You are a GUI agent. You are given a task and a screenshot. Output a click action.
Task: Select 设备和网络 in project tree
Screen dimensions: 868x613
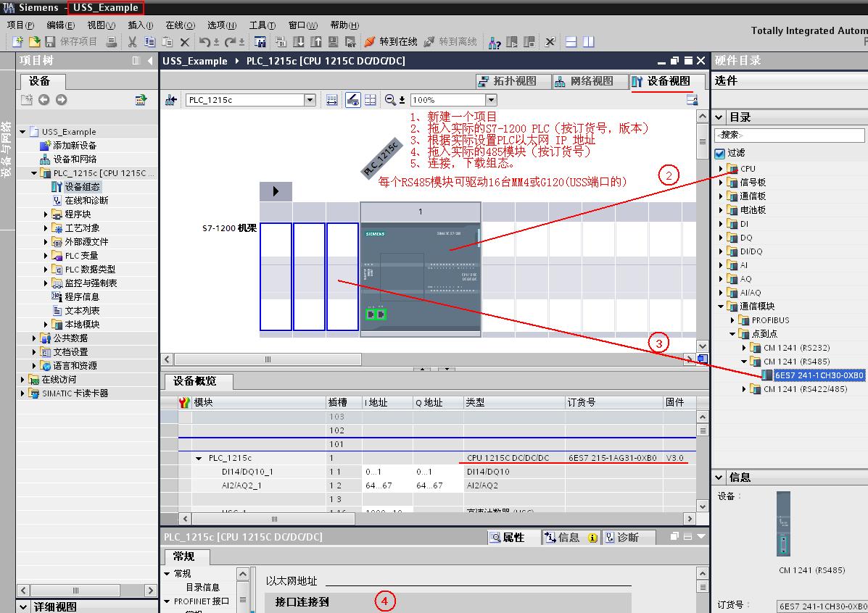[x=68, y=159]
